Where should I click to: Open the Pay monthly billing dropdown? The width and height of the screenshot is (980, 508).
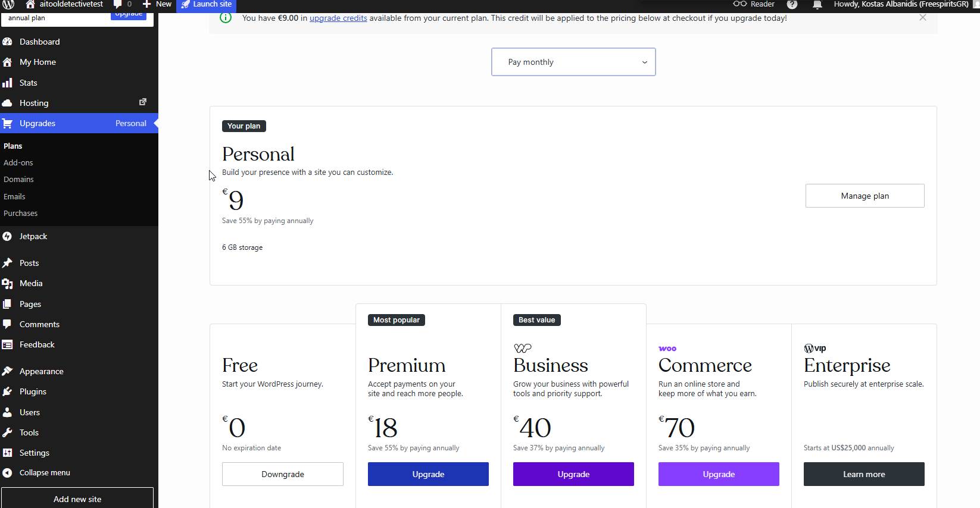click(573, 62)
